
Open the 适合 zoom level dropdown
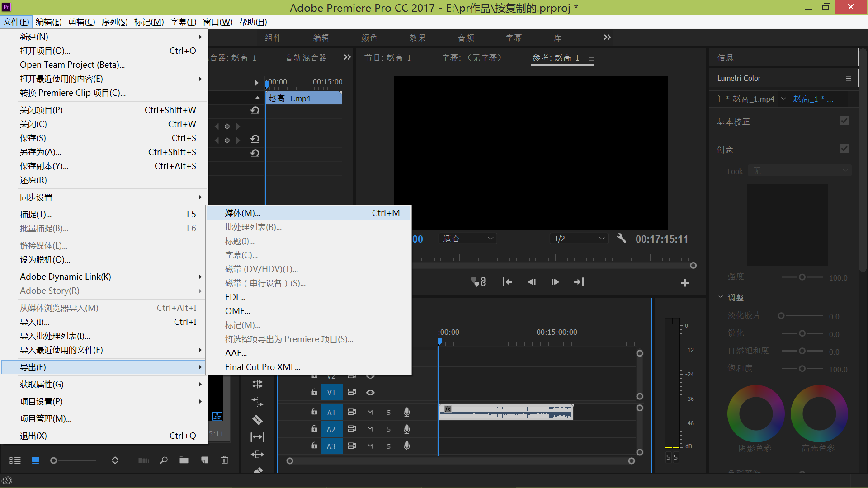click(x=467, y=238)
